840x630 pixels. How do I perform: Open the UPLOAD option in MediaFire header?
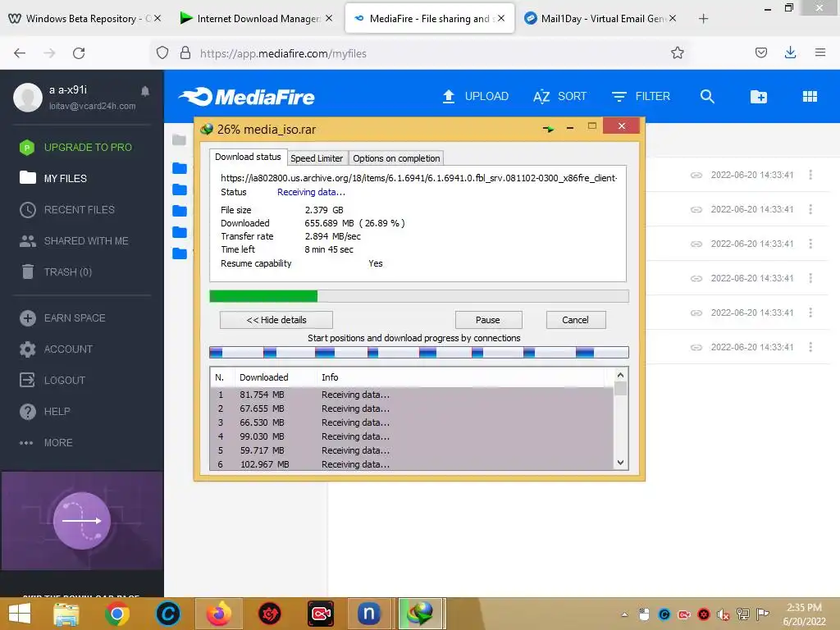pos(475,97)
